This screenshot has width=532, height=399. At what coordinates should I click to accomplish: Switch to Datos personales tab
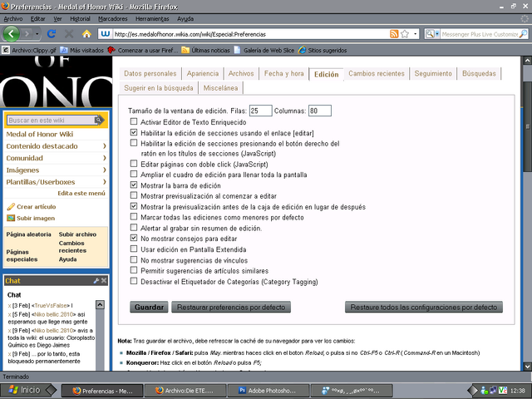click(150, 74)
